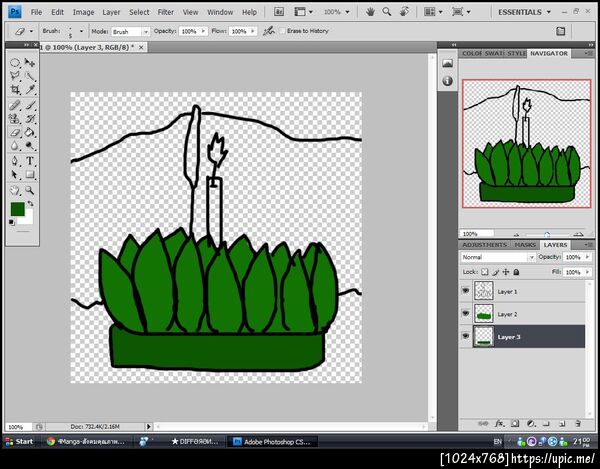This screenshot has width=600, height=469.
Task: Pick the Paint Bucket tool
Action: click(x=30, y=132)
